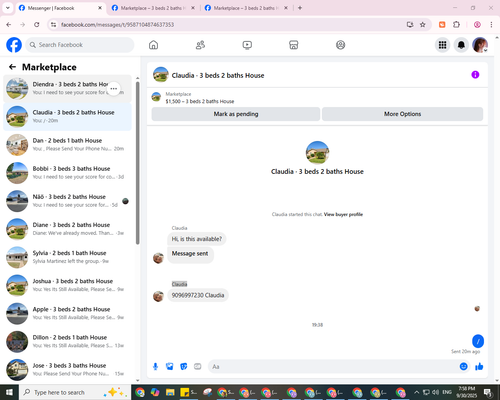Open the Windows Start button
This screenshot has height=400, width=500.
[9, 392]
